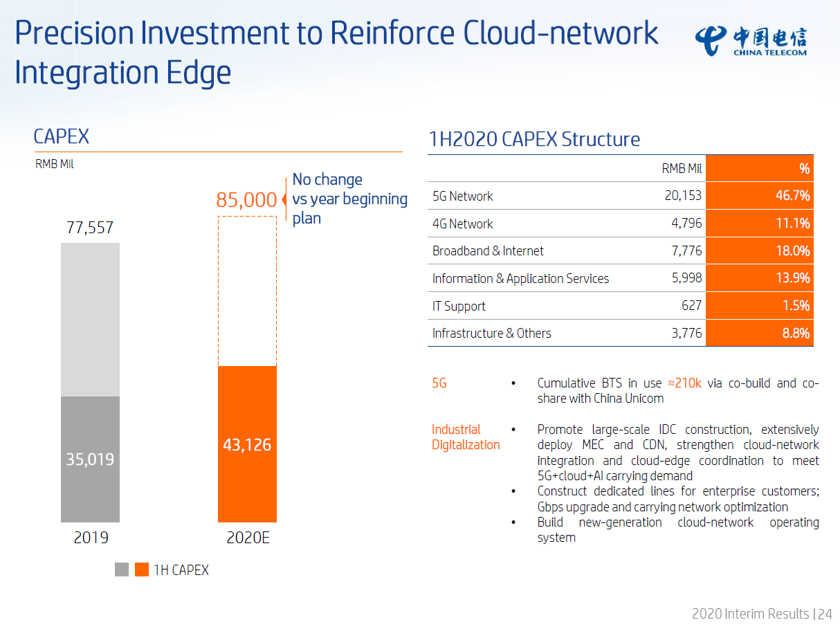840x629 pixels.
Task: Click the China Telecom logo
Action: click(x=751, y=41)
